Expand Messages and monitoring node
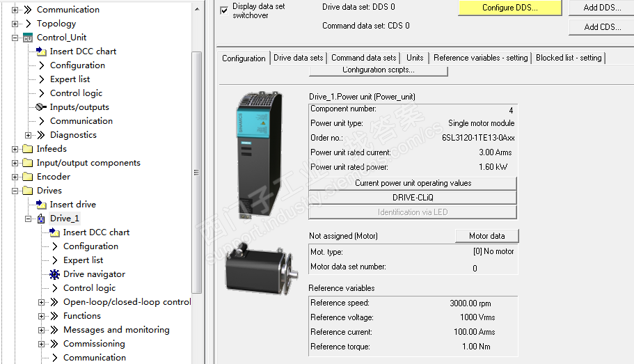This screenshot has width=634, height=364. (x=41, y=331)
